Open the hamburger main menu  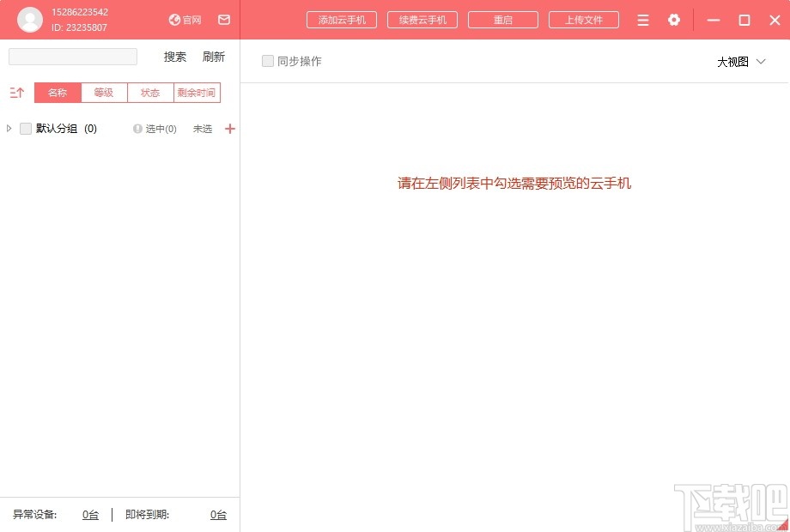[642, 20]
